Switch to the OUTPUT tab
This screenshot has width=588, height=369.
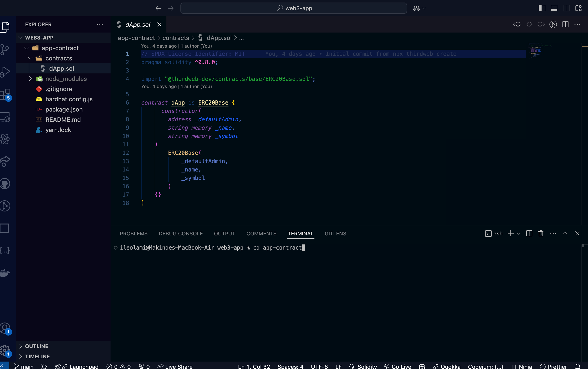(225, 234)
